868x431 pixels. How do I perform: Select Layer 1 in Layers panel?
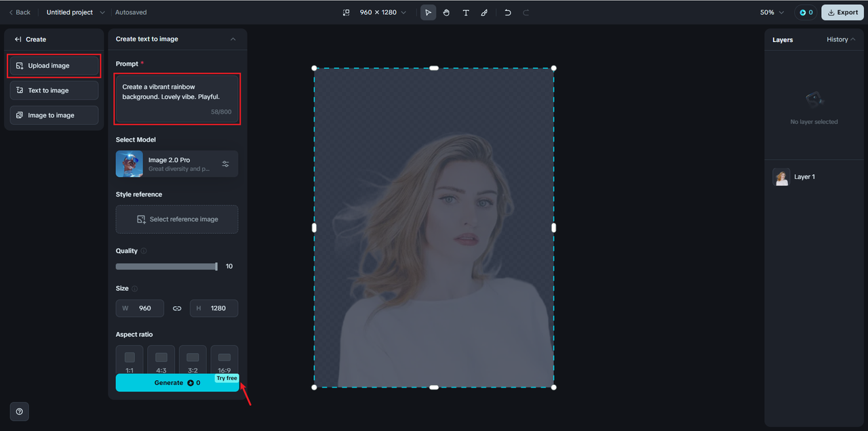point(804,177)
